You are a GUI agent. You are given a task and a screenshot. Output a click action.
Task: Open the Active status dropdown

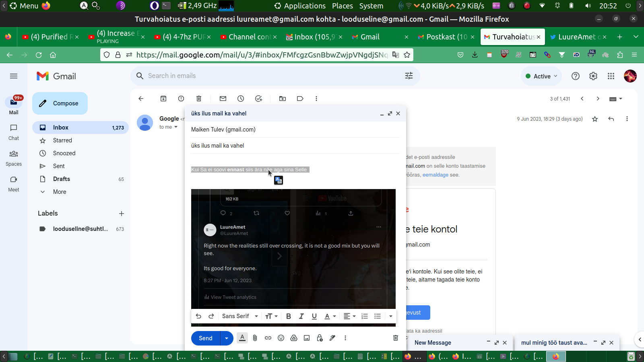point(541,76)
